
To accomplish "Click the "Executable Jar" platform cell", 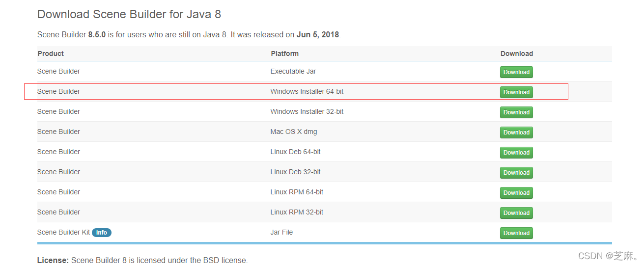I will 293,71.
